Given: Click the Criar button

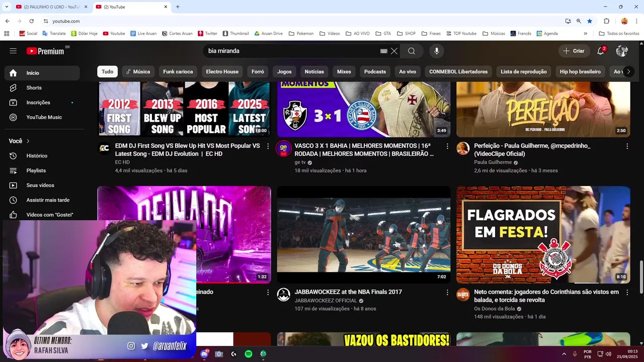Looking at the screenshot, I should pos(574,51).
